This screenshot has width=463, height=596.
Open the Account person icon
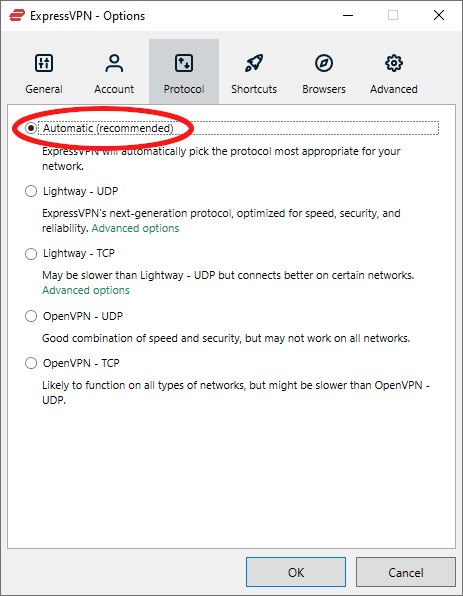(114, 63)
